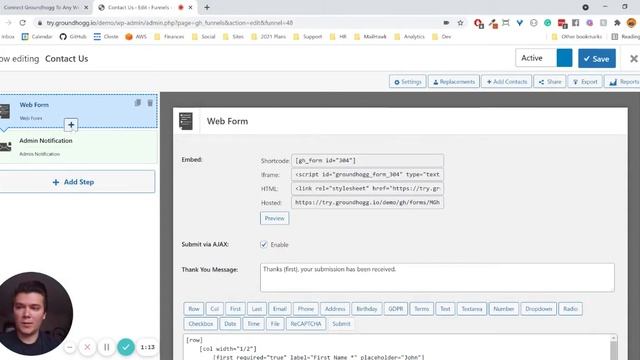Preview the web form
This screenshot has width=640, height=360.
[x=274, y=218]
